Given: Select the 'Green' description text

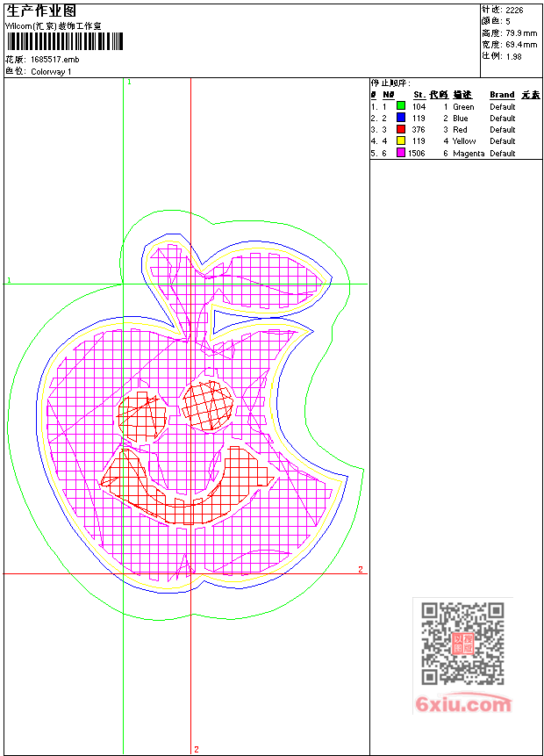Looking at the screenshot, I should (463, 107).
